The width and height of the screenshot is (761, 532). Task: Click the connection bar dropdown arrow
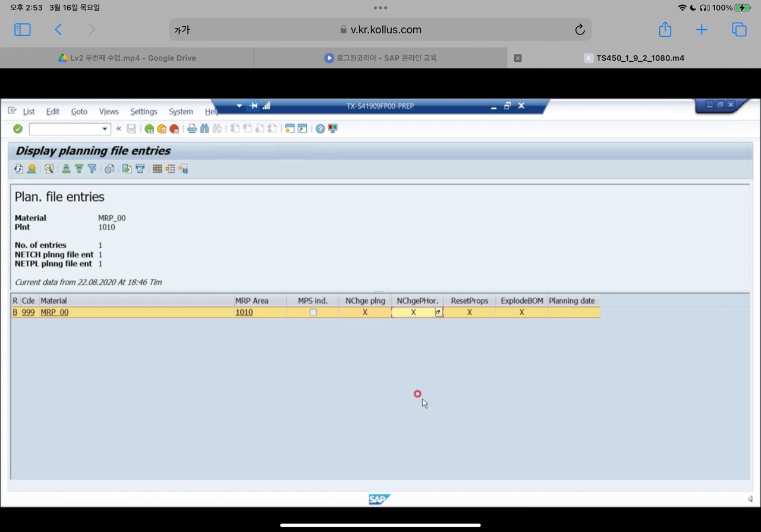click(x=239, y=106)
